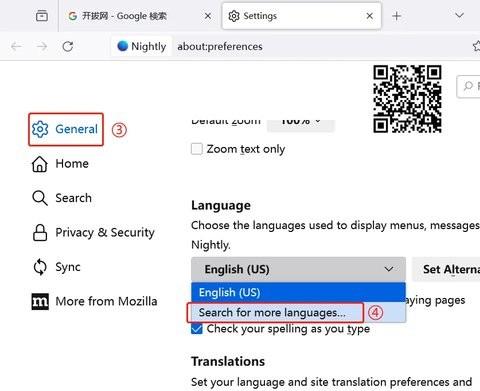The width and height of the screenshot is (480, 391).
Task: Open the Privacy & Security category
Action: click(93, 232)
